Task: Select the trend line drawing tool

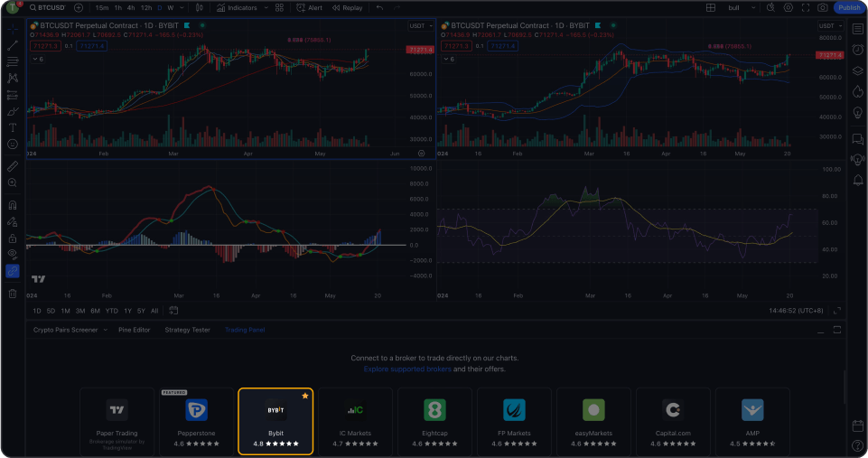Action: point(13,45)
